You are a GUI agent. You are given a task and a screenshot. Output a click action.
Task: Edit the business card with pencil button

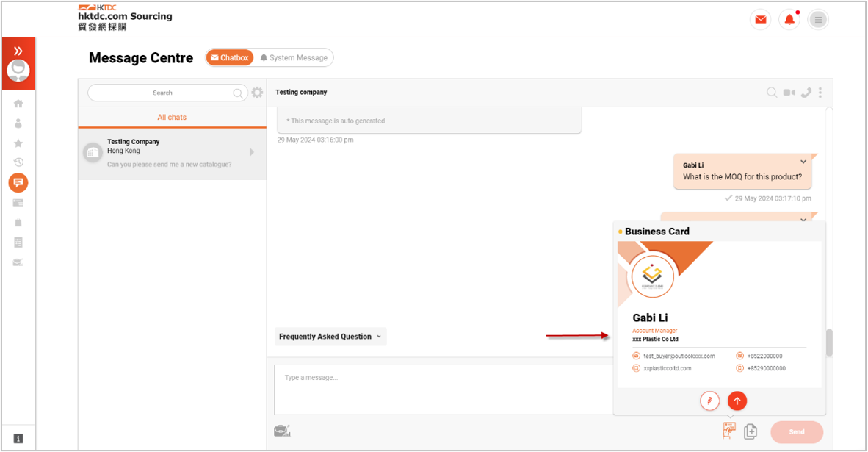[x=709, y=401]
